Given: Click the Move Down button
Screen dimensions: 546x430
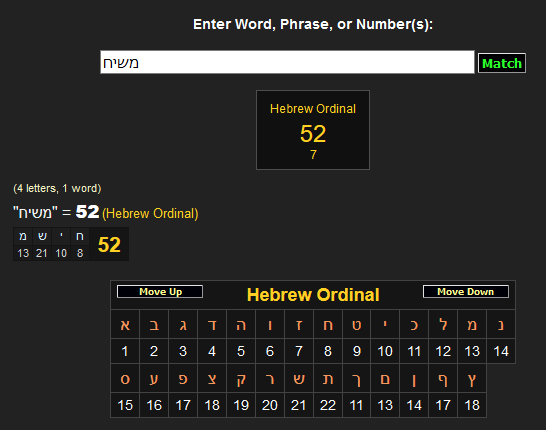Looking at the screenshot, I should tap(466, 292).
